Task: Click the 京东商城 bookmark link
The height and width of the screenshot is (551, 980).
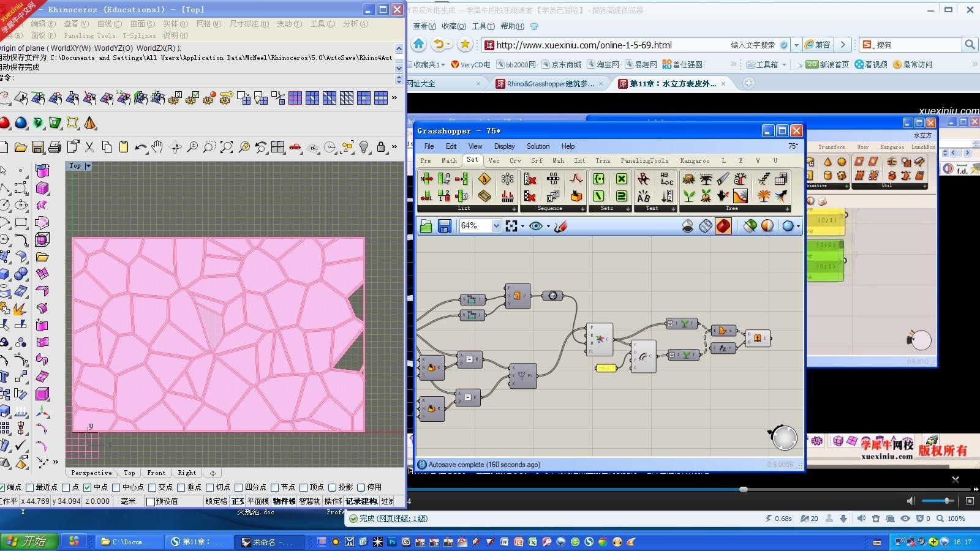Action: coord(560,64)
